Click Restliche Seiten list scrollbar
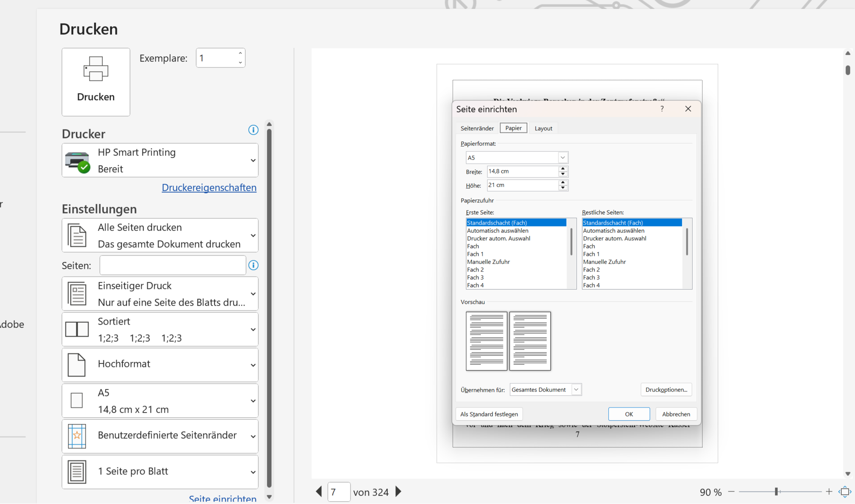The height and width of the screenshot is (504, 855). click(x=687, y=242)
